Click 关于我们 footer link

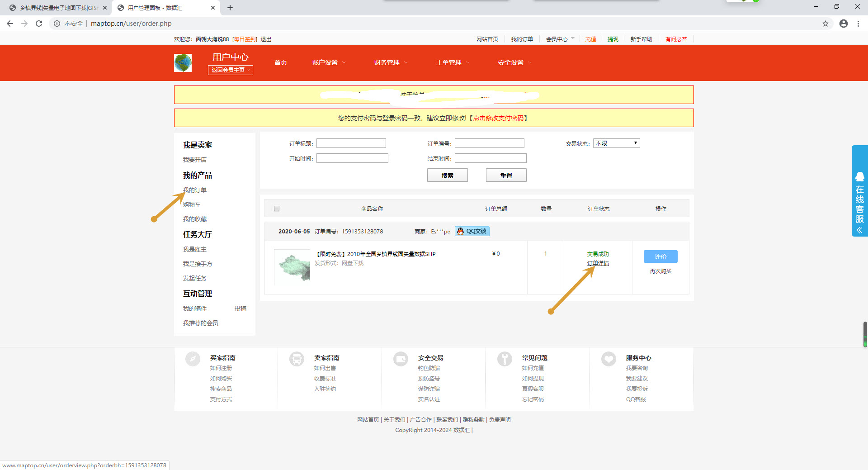click(394, 420)
